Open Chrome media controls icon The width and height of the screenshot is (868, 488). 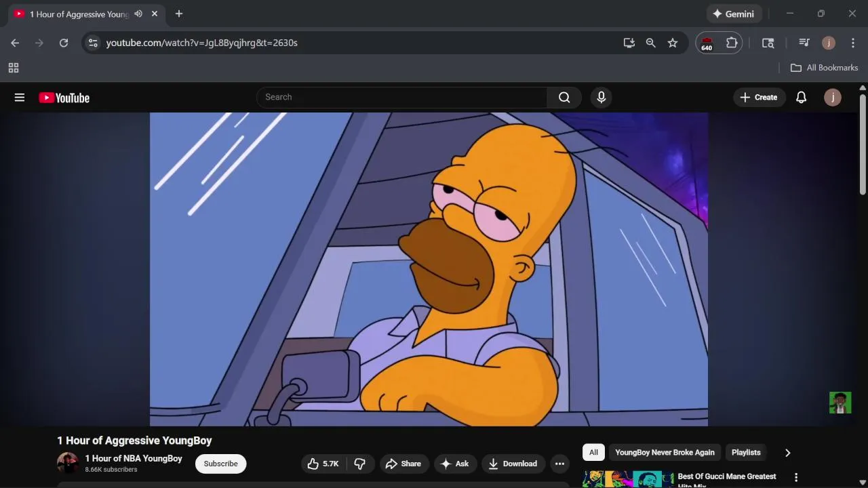point(804,43)
